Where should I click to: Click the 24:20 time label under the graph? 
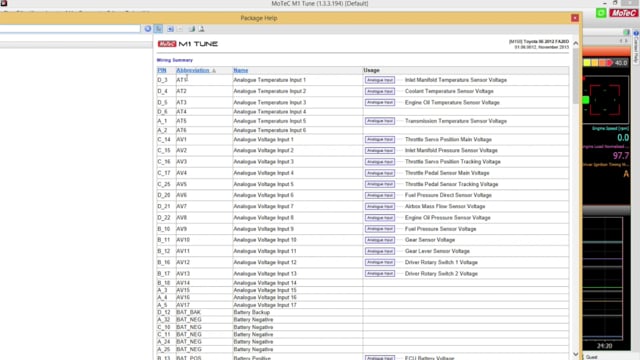pos(604,346)
